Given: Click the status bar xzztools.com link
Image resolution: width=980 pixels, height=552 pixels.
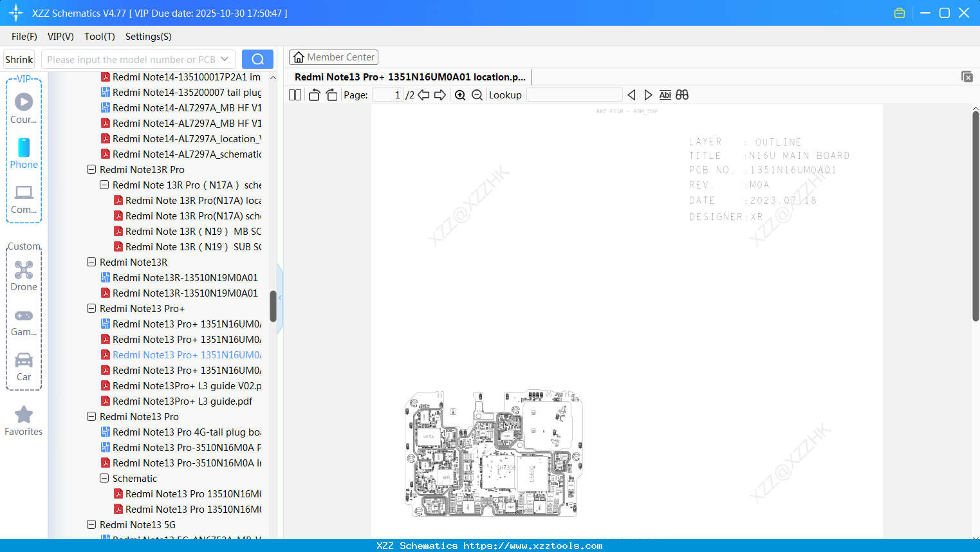Looking at the screenshot, I should click(533, 546).
